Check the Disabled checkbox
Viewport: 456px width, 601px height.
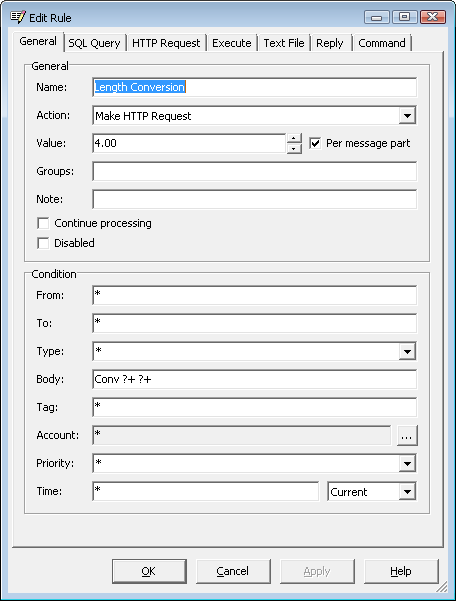coord(43,243)
